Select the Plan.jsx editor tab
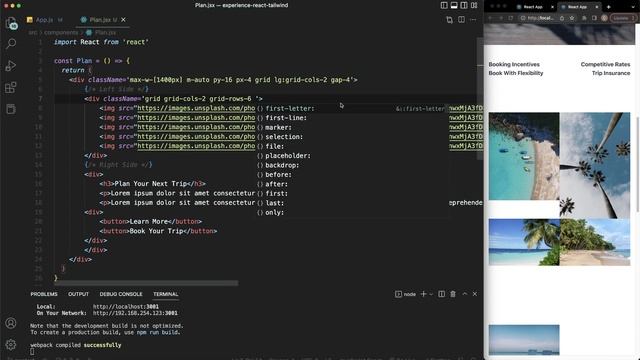The height and width of the screenshot is (360, 640). coord(100,20)
